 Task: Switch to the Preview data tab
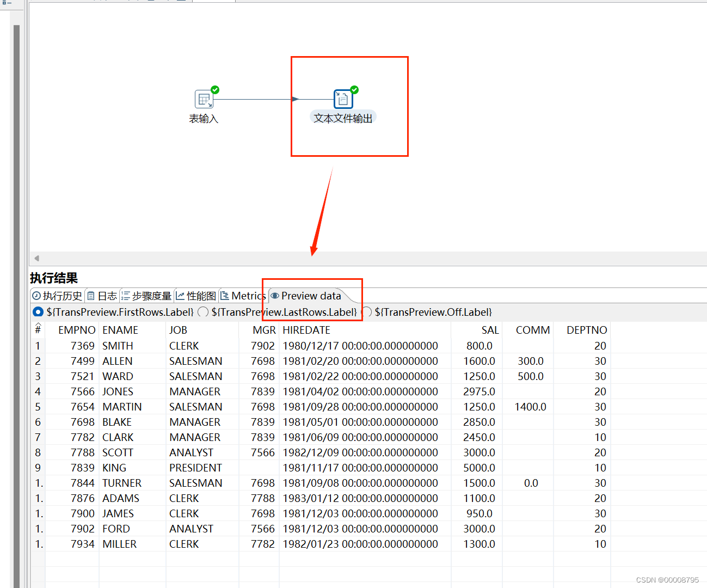tap(306, 296)
